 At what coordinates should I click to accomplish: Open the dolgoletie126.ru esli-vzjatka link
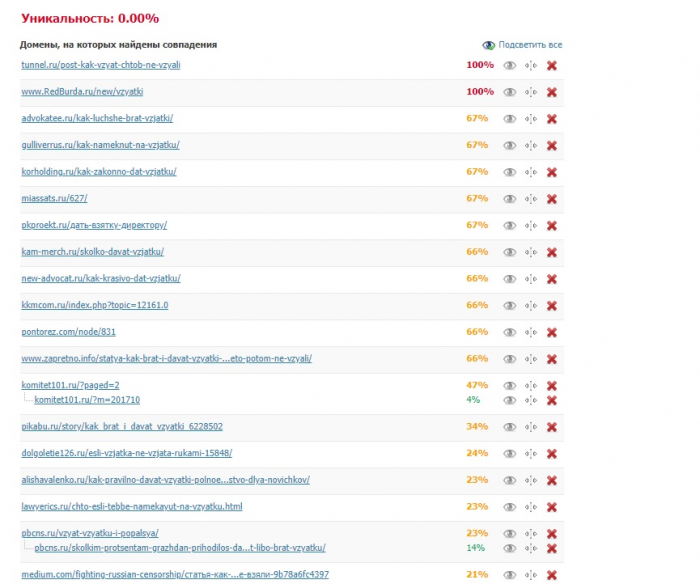pyautogui.click(x=127, y=453)
